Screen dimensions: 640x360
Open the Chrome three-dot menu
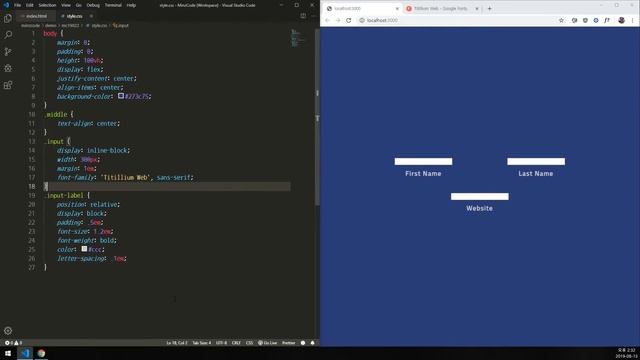pos(633,20)
